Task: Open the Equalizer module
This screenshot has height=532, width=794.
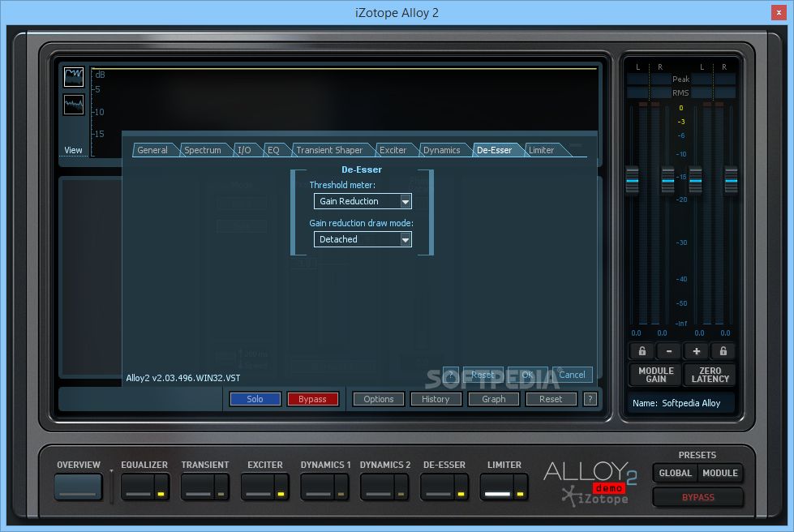Action: [138, 487]
